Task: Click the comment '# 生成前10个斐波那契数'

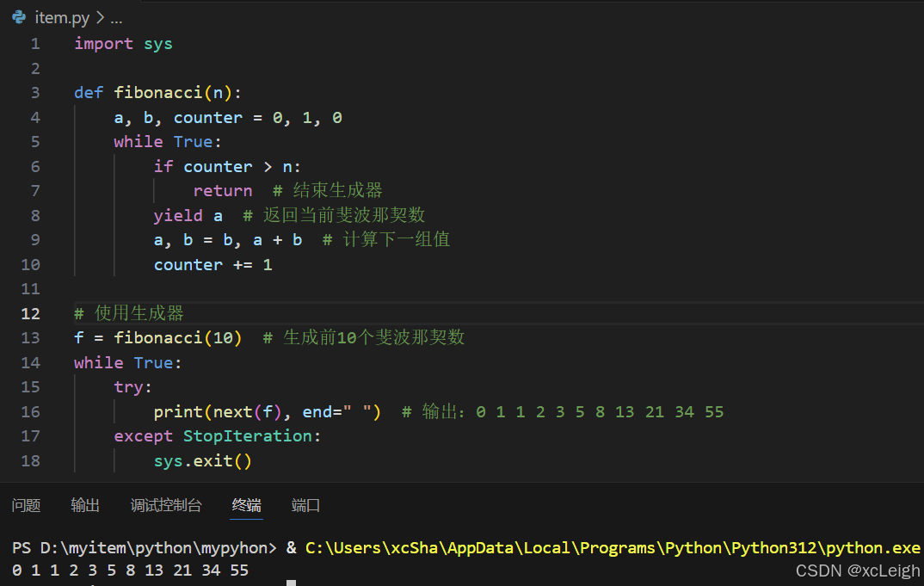Action: pyautogui.click(x=364, y=337)
